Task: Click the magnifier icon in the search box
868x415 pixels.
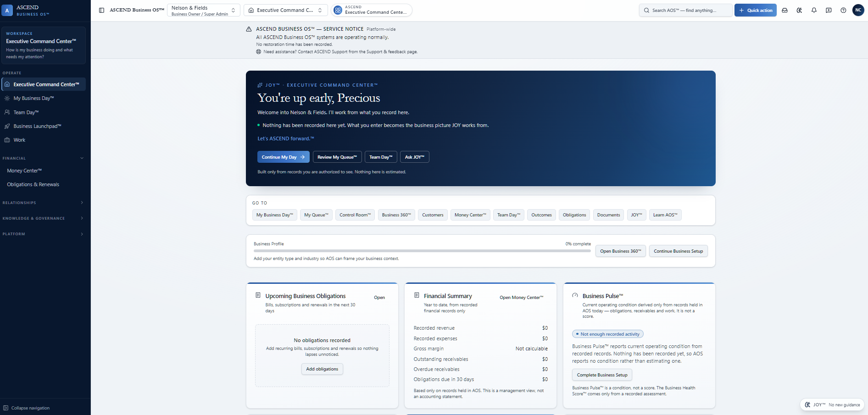Action: 646,10
